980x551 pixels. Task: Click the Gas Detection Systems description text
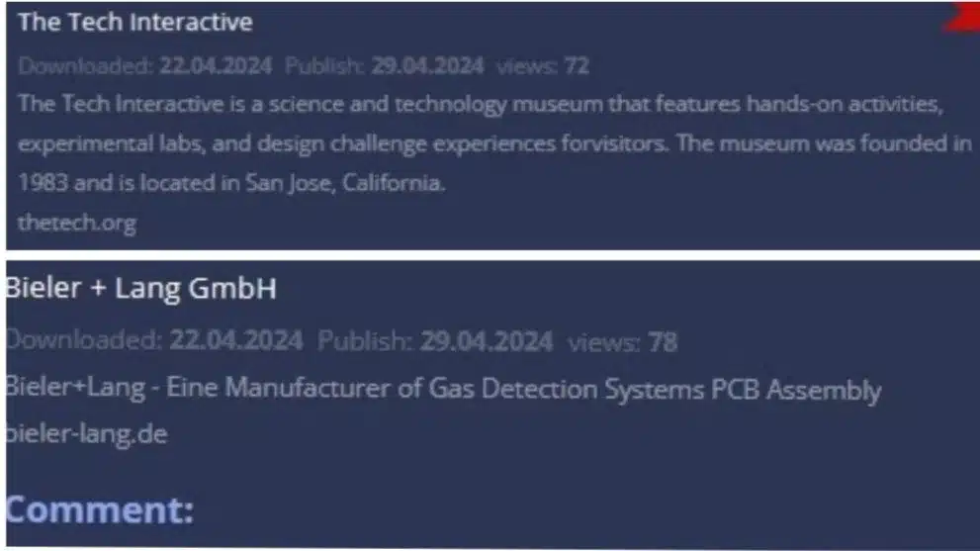(442, 390)
